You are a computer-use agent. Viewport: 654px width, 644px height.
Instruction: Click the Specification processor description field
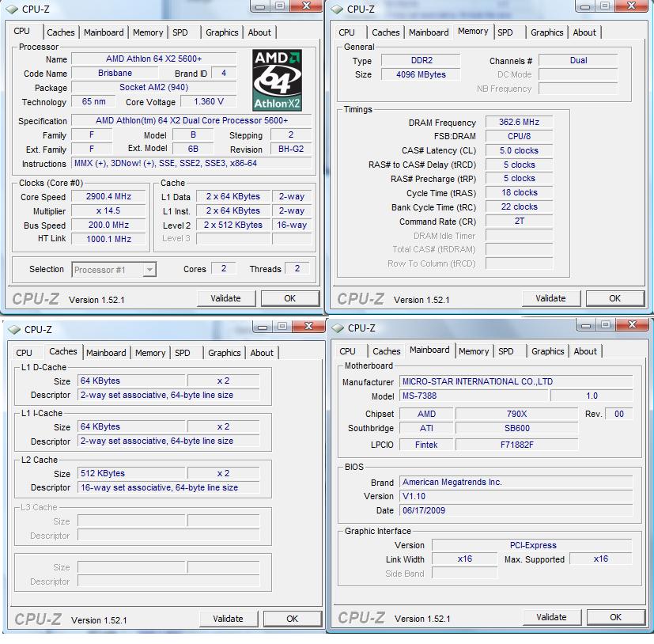tap(191, 120)
